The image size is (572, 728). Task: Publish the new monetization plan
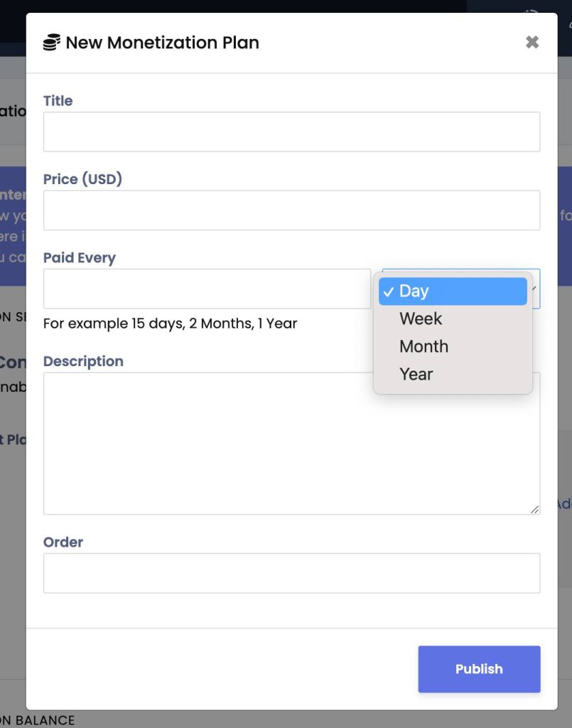[x=479, y=669]
